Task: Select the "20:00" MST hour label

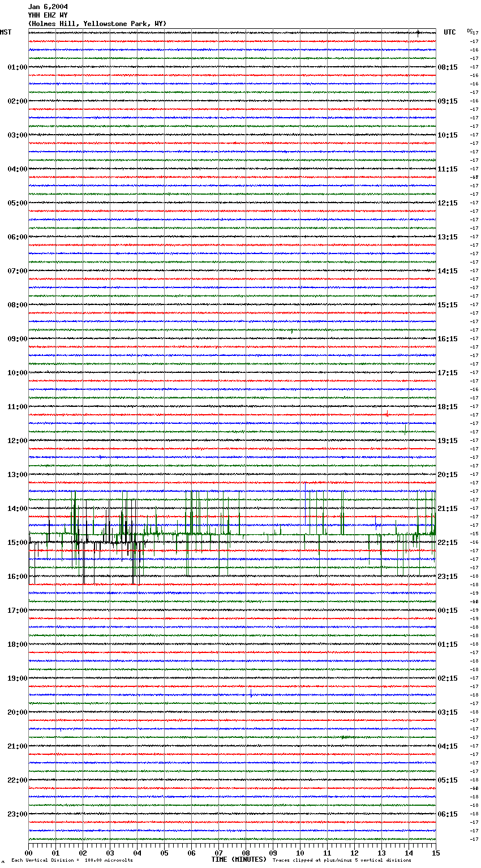Action: click(18, 712)
